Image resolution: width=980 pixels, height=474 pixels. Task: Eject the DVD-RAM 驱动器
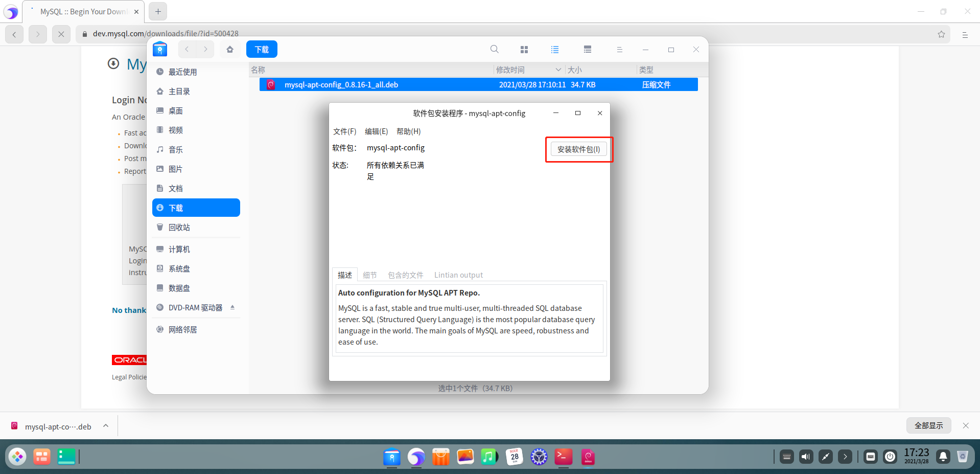point(232,307)
